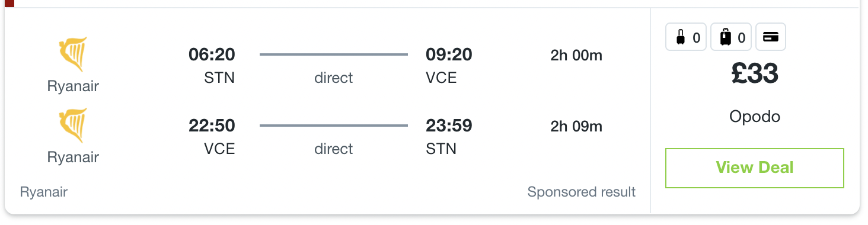
Task: Click the 2h 09m flight duration
Action: click(x=576, y=127)
